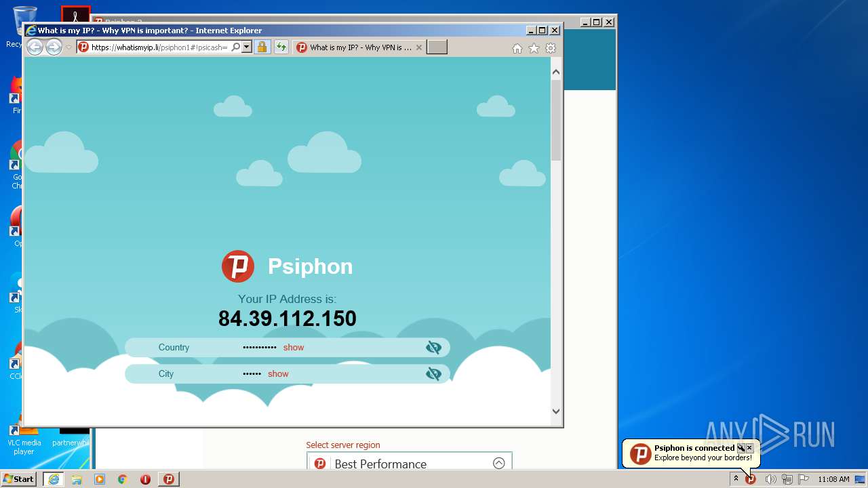Open a new blank tab
The width and height of the screenshot is (868, 488).
437,47
